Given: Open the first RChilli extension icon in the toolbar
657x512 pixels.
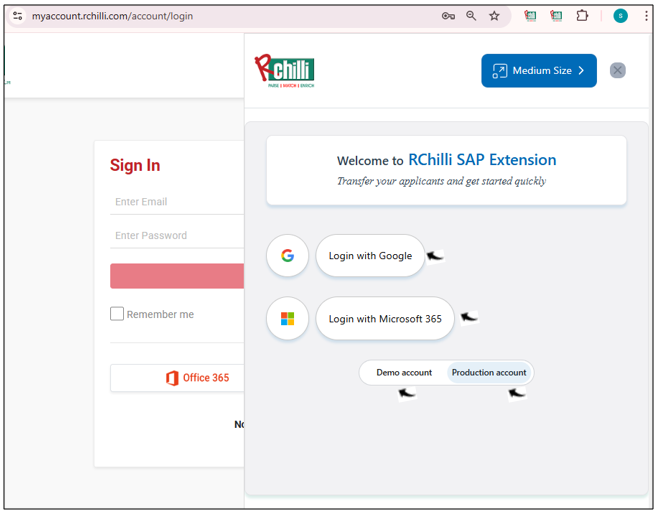Looking at the screenshot, I should coord(530,16).
